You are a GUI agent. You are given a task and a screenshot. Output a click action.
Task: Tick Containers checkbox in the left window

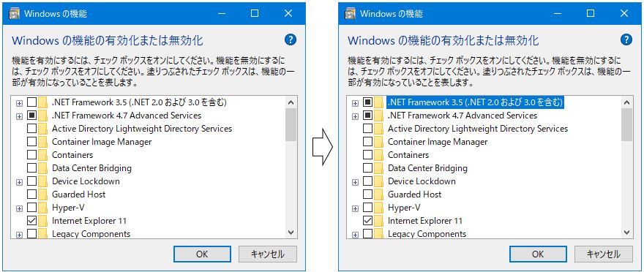31,155
